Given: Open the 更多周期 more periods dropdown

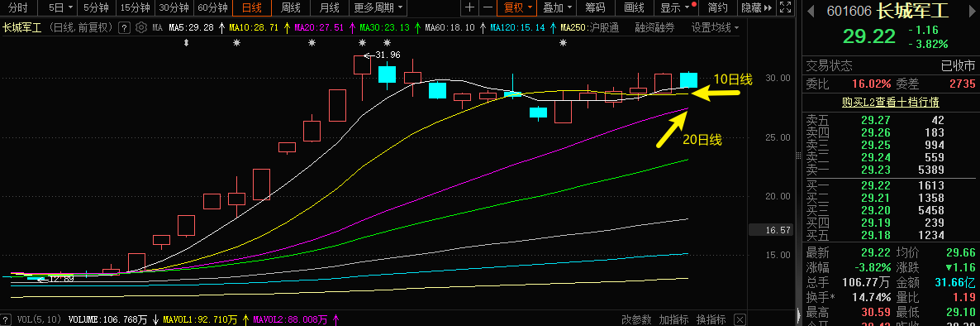Looking at the screenshot, I should [x=378, y=8].
